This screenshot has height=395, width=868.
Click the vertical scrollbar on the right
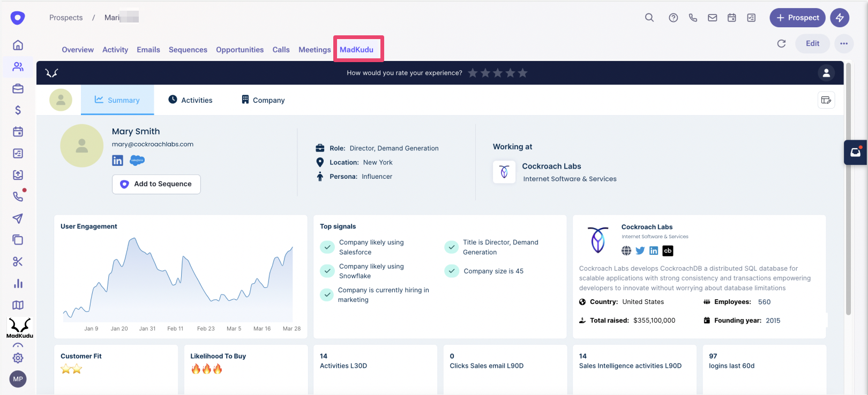[x=848, y=188]
